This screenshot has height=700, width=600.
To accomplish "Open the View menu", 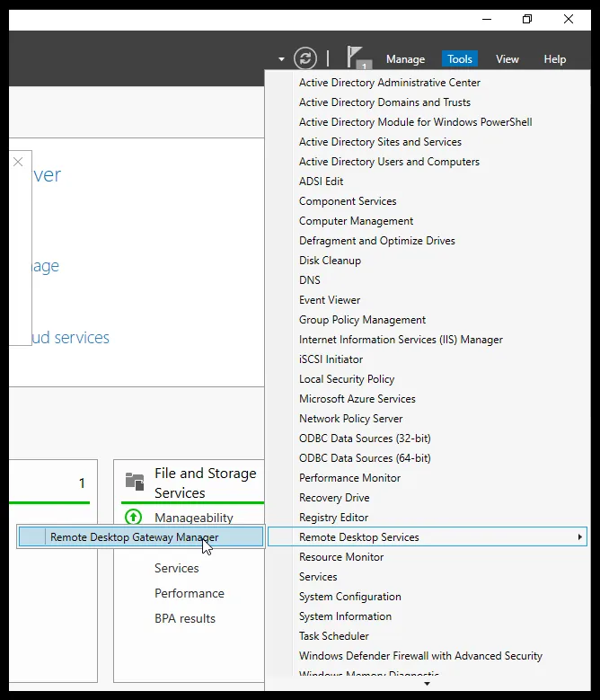I will coord(507,59).
